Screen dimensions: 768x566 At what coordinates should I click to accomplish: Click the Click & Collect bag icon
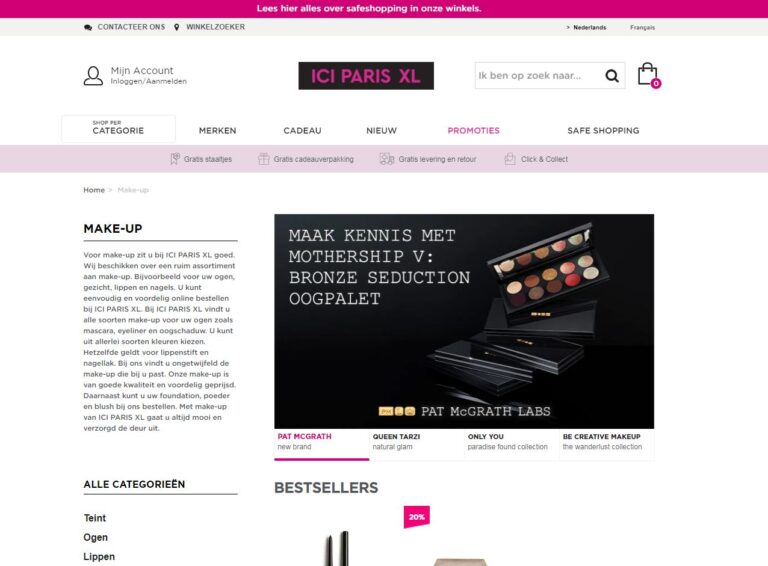point(510,159)
